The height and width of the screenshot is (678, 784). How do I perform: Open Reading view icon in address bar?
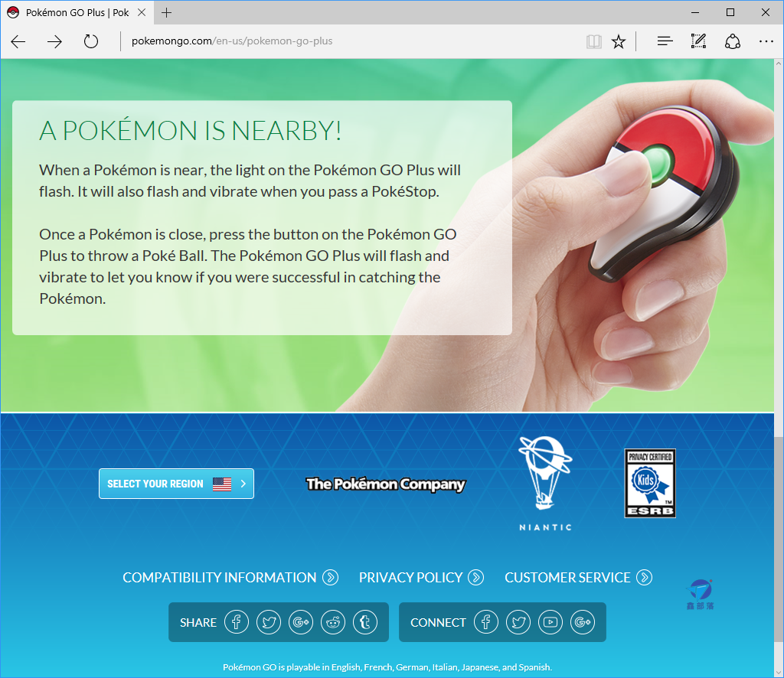point(594,41)
